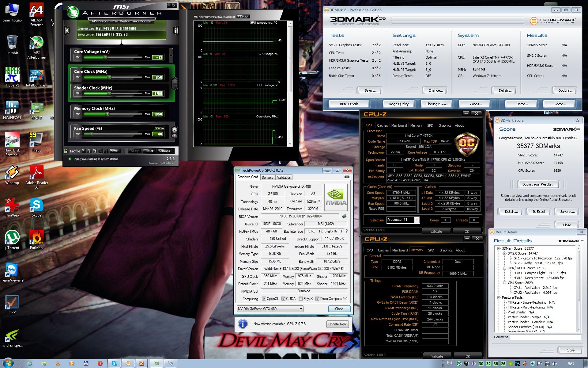Launch Skype desktop shortcut
588x368 pixels.
36,208
